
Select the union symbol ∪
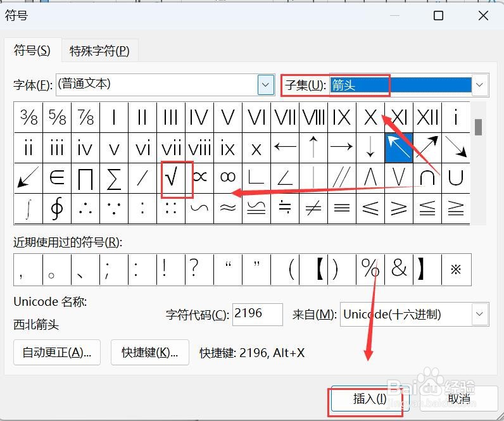tap(456, 178)
